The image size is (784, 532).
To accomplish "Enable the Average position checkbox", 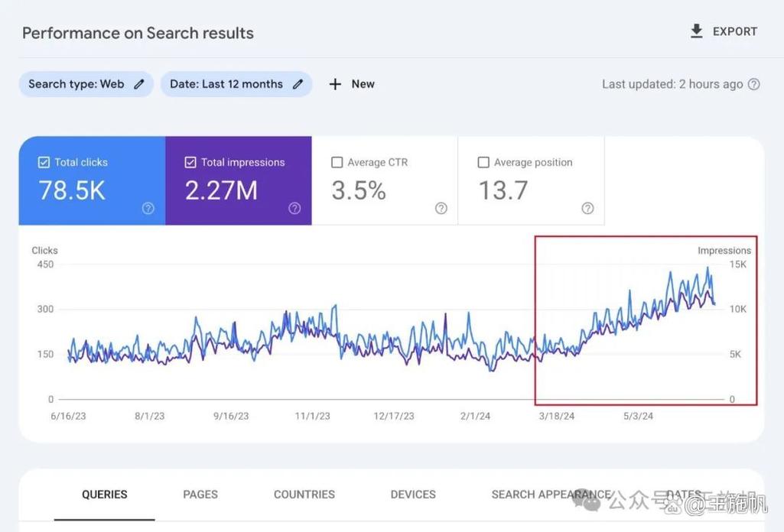I will pyautogui.click(x=483, y=162).
